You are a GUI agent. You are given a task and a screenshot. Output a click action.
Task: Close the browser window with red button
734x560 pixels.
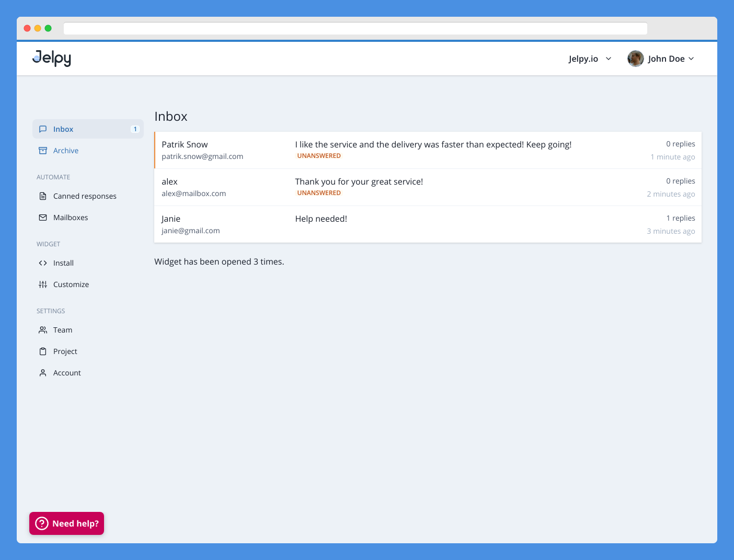pos(27,28)
